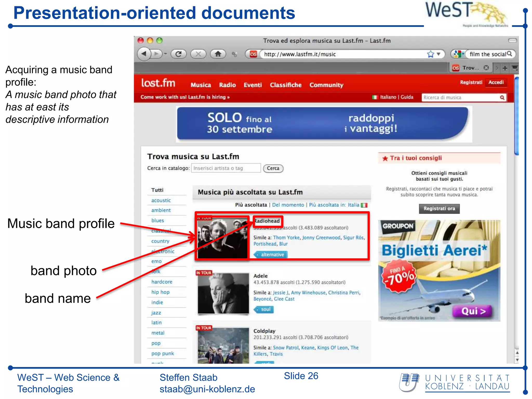
Task: Open the Radio menu
Action: coord(227,85)
